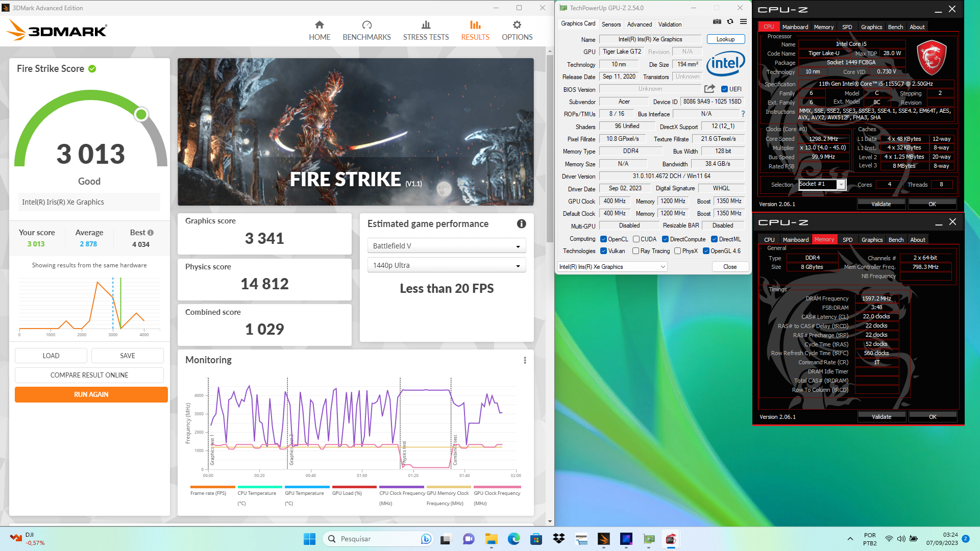Image resolution: width=980 pixels, height=551 pixels.
Task: Click the CPU Clock Frequency legend swatch
Action: (x=402, y=487)
